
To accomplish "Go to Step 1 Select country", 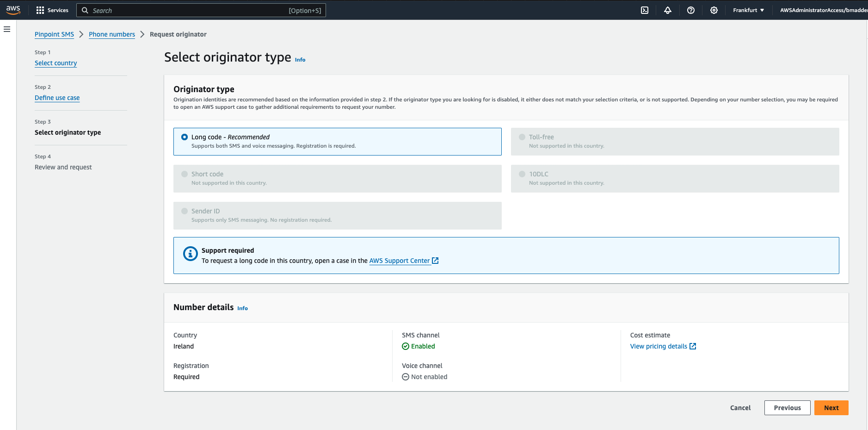I will [55, 63].
